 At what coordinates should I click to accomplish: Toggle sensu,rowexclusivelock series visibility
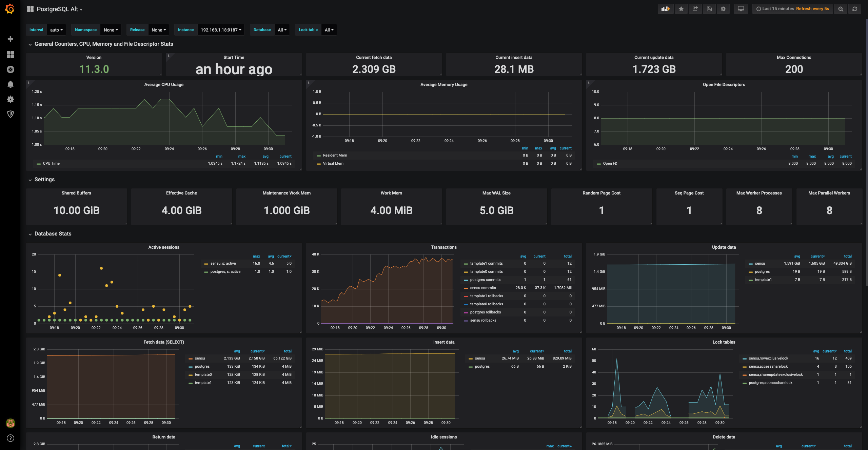(x=768, y=358)
